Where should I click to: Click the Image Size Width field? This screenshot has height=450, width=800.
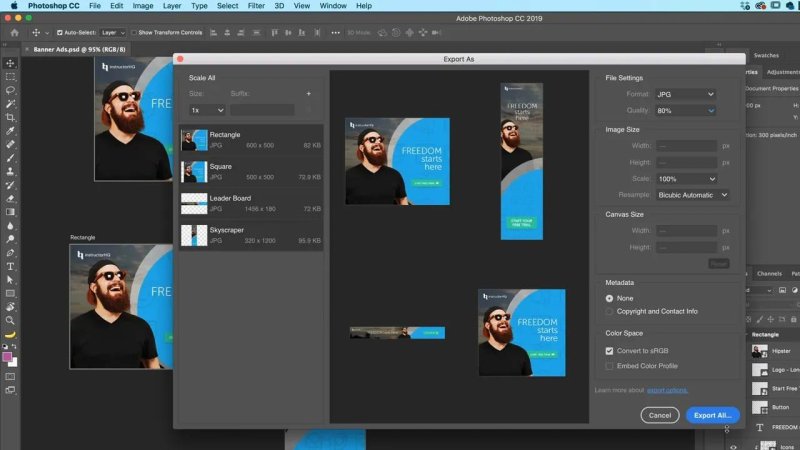pyautogui.click(x=686, y=146)
